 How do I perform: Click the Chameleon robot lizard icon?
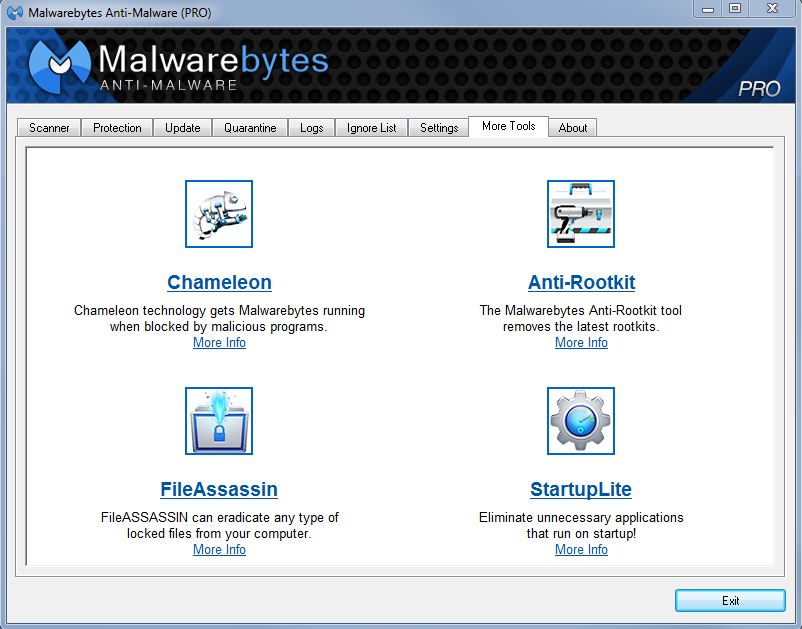[x=219, y=214]
